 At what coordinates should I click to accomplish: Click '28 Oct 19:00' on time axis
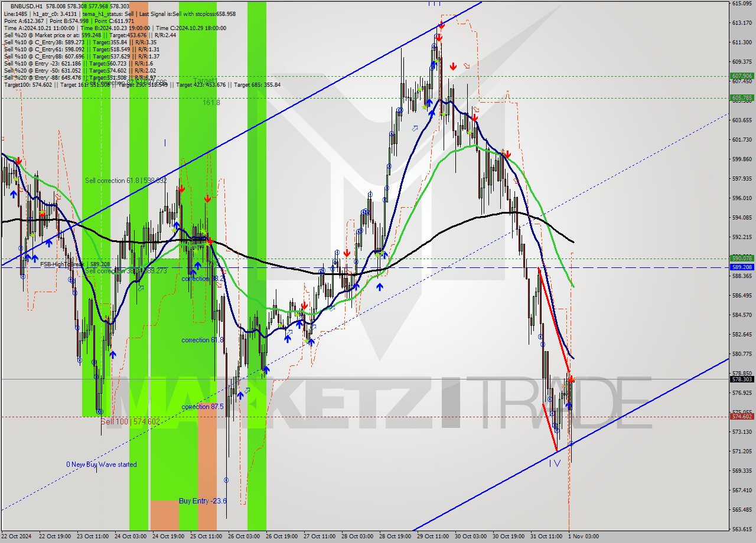395,537
